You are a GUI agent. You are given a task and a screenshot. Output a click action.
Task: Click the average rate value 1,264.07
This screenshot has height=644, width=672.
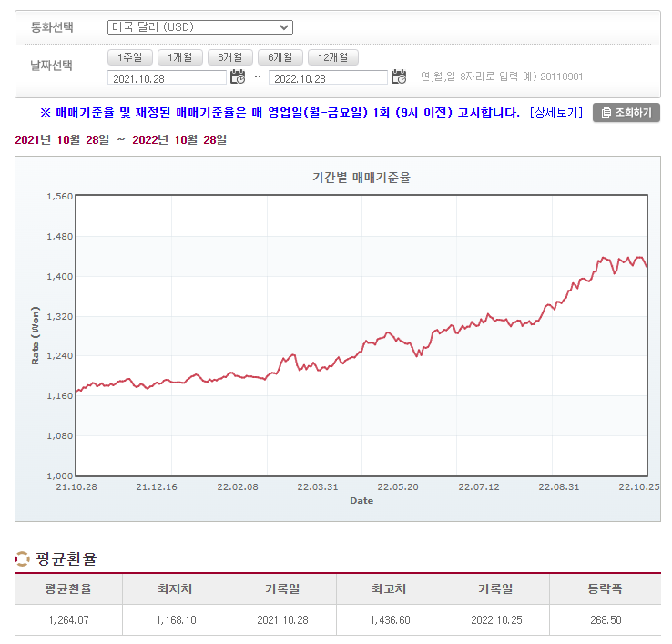(68, 620)
